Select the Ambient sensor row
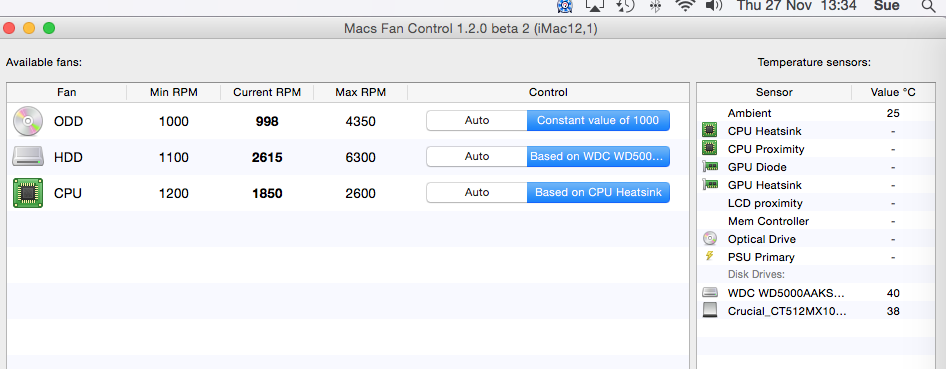 (816, 113)
